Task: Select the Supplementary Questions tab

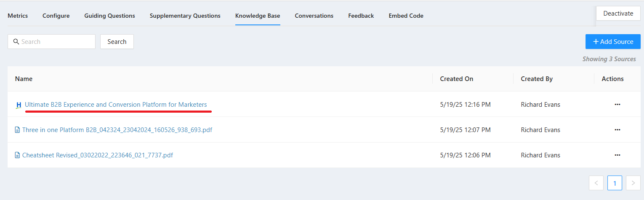Action: (x=185, y=16)
